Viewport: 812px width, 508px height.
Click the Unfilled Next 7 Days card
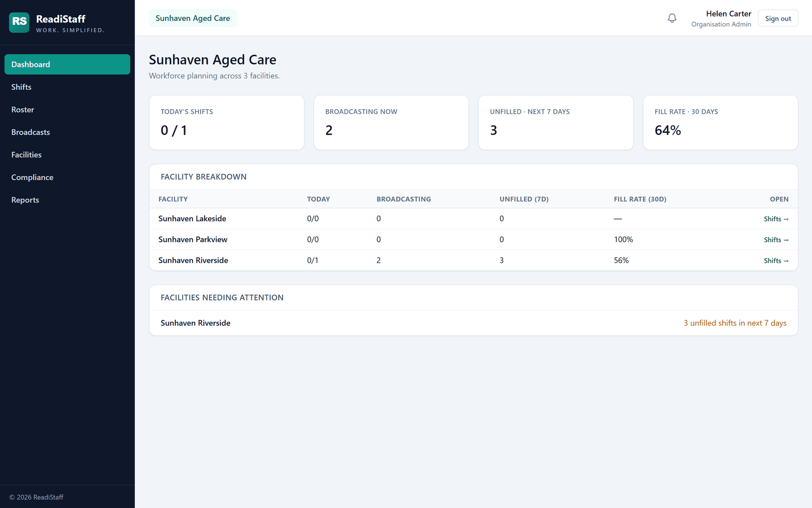(x=556, y=122)
